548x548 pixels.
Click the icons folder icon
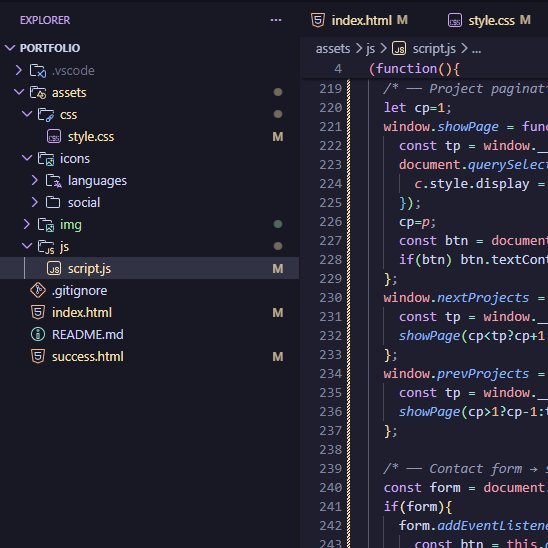(x=46, y=159)
